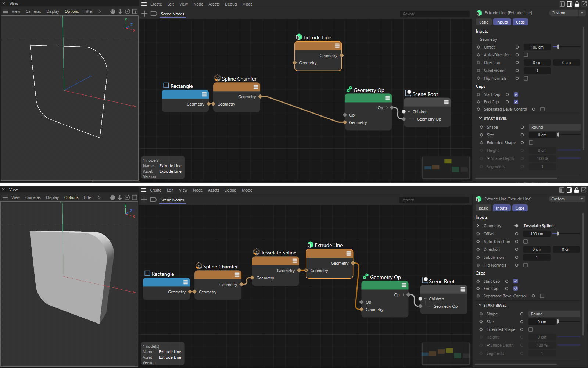
Task: Uncheck Start Cap in the lower attribute panel
Action: pyautogui.click(x=516, y=281)
